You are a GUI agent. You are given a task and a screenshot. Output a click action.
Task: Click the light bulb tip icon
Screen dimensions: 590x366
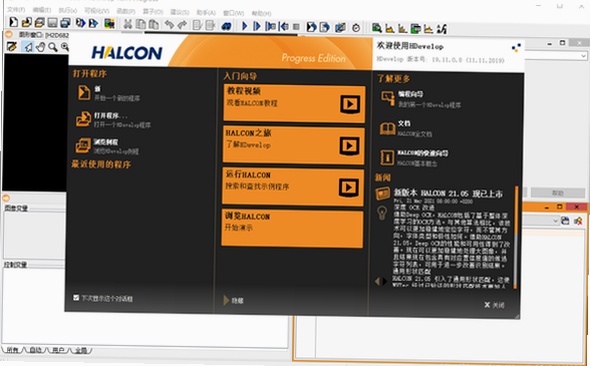[x=382, y=213]
